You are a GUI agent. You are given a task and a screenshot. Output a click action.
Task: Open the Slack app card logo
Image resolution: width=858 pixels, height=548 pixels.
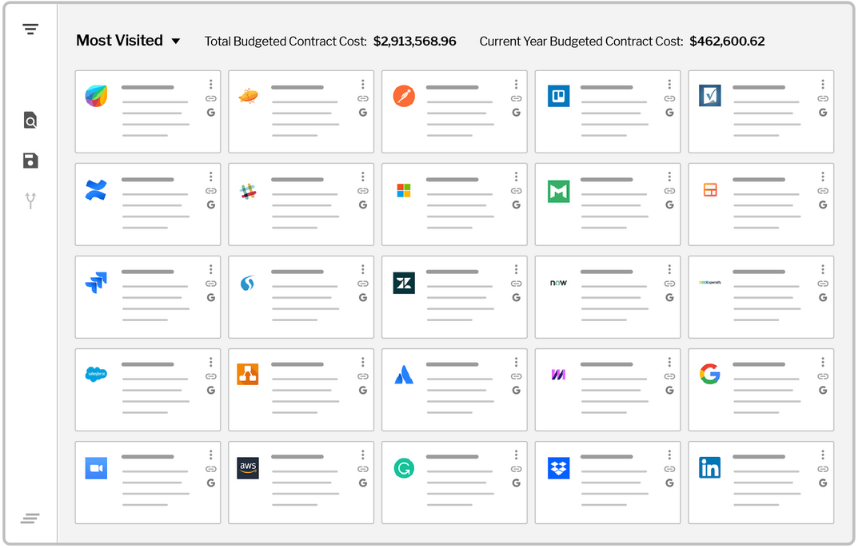pyautogui.click(x=248, y=192)
